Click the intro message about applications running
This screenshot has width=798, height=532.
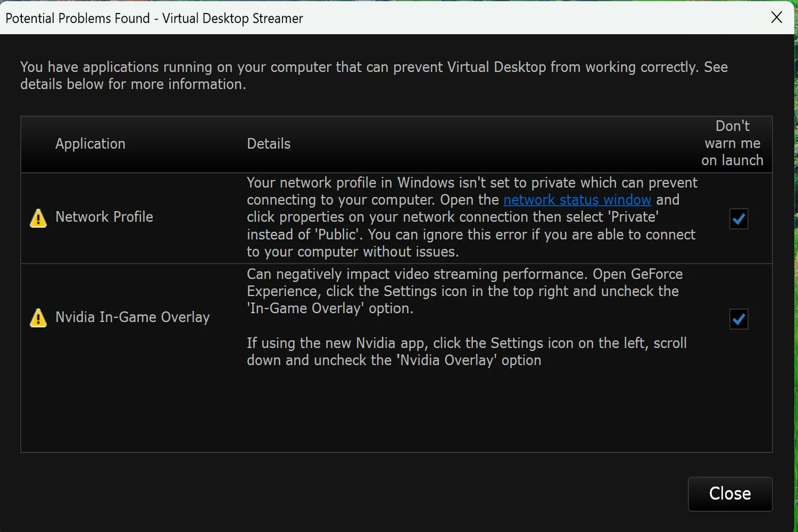pyautogui.click(x=374, y=75)
